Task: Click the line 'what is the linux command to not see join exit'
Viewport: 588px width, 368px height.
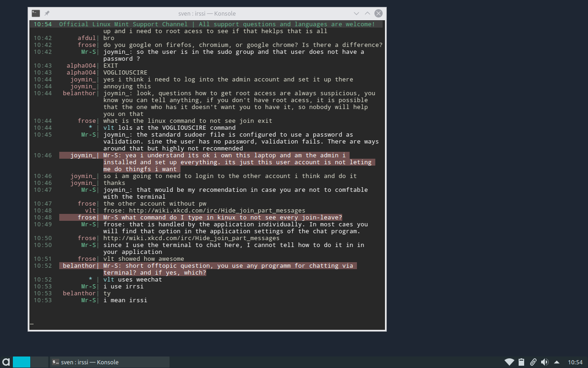Action: tap(188, 121)
